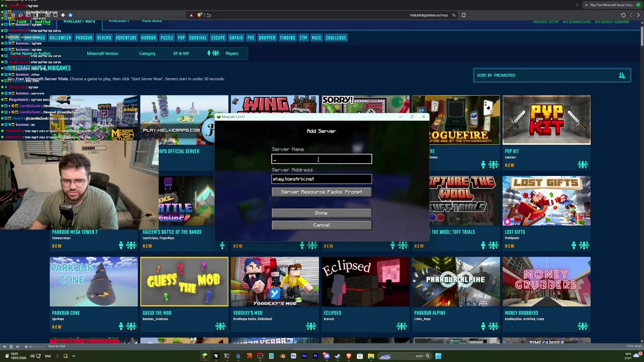Screen dimensions: 644x362
Task: Expand the hidden system tray icons chevron
Action: (x=73, y=356)
